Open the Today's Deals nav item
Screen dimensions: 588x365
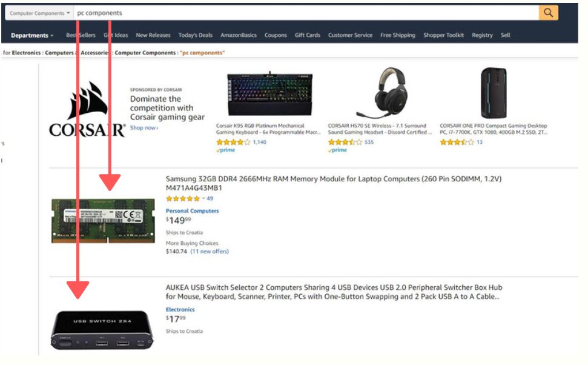point(196,35)
